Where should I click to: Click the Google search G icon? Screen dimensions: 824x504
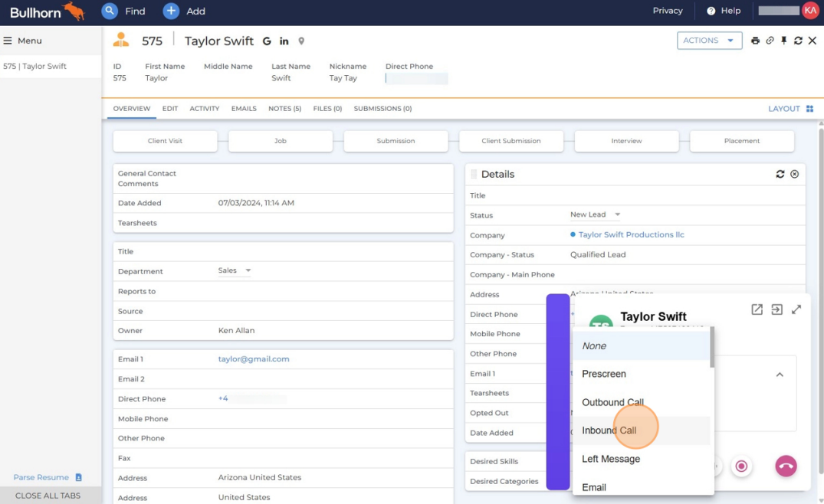pyautogui.click(x=267, y=41)
